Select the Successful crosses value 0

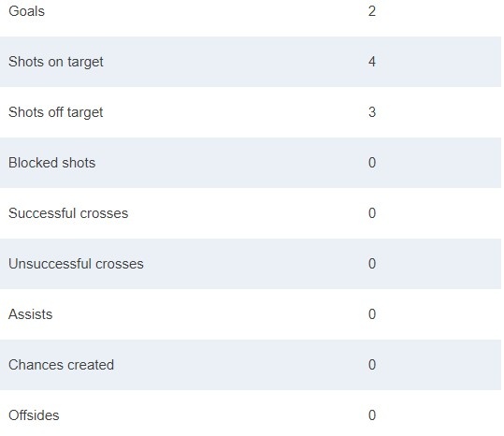[x=372, y=213]
